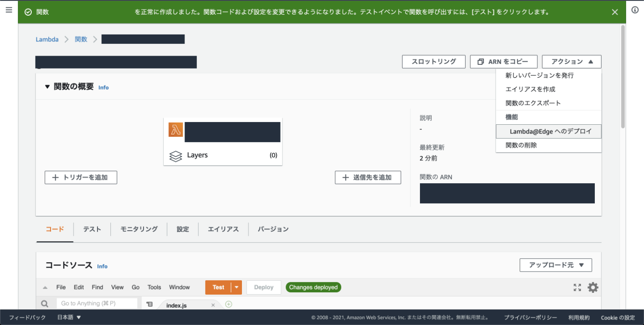Open the アップロード元 dropdown
Viewport: 644px width, 325px height.
pyautogui.click(x=556, y=265)
